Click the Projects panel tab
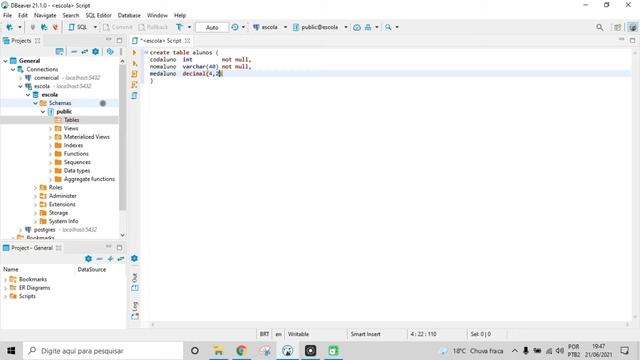 click(21, 41)
